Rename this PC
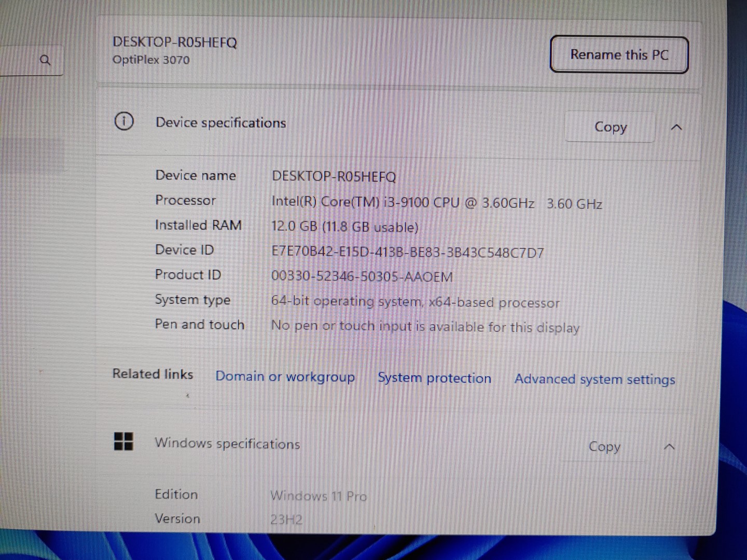This screenshot has height=560, width=747. [x=619, y=54]
